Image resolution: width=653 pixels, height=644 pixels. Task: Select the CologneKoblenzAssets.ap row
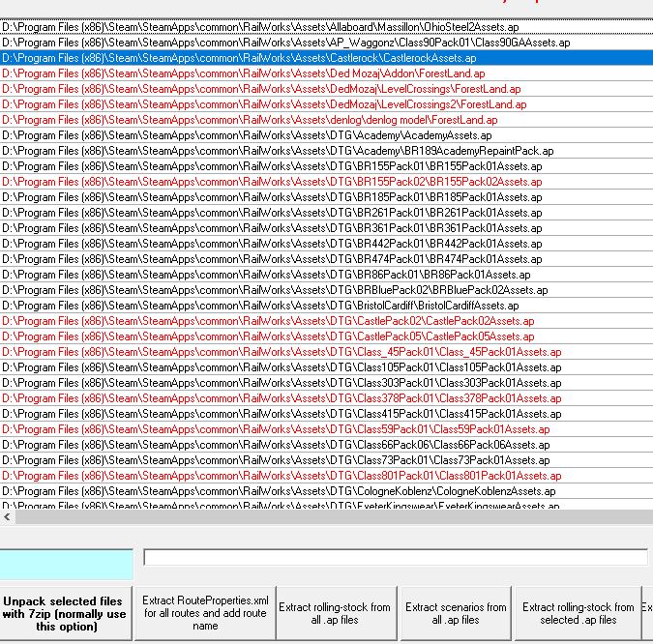pos(327,491)
